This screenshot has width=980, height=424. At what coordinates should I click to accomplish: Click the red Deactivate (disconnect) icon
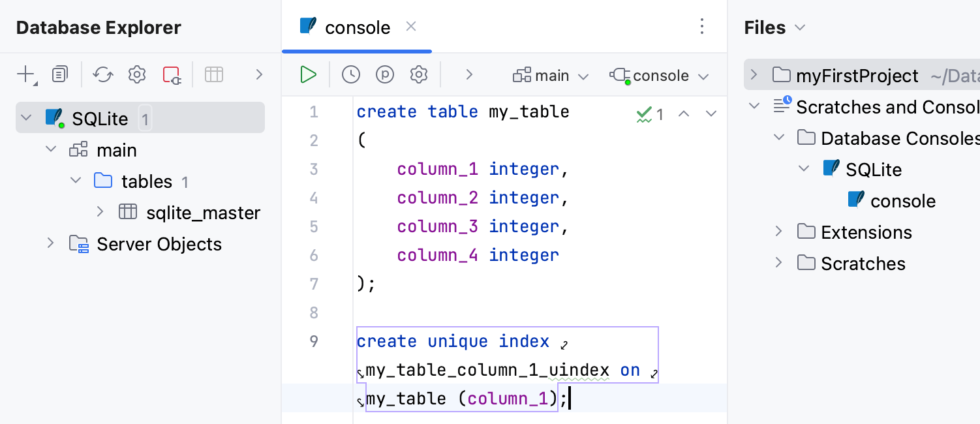point(172,75)
